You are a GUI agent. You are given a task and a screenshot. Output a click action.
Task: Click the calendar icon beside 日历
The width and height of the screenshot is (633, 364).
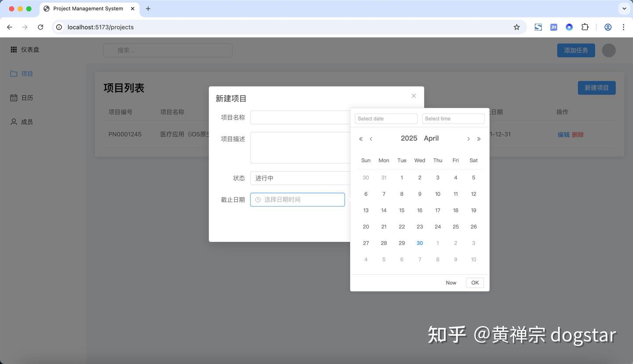(14, 98)
